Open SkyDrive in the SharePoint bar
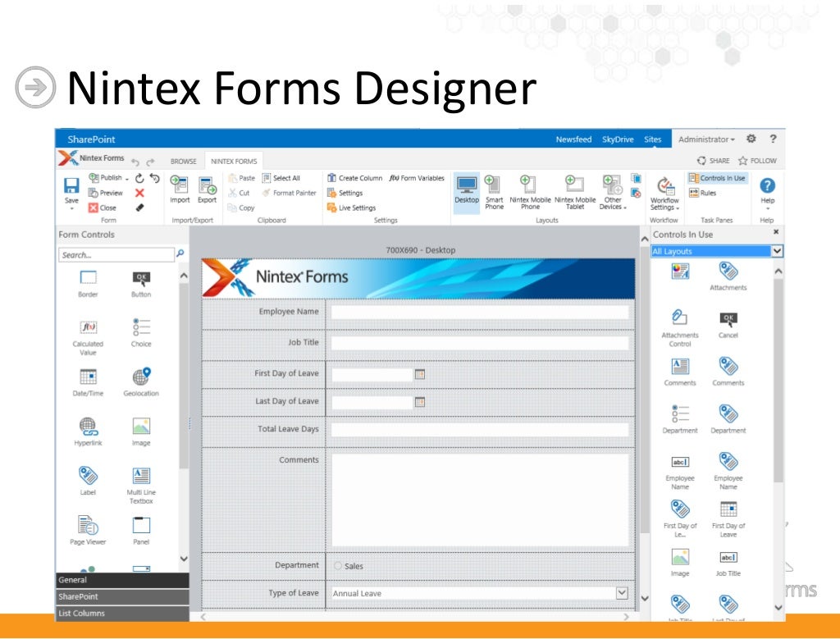Screen dimensions: 840x639 coord(618,139)
